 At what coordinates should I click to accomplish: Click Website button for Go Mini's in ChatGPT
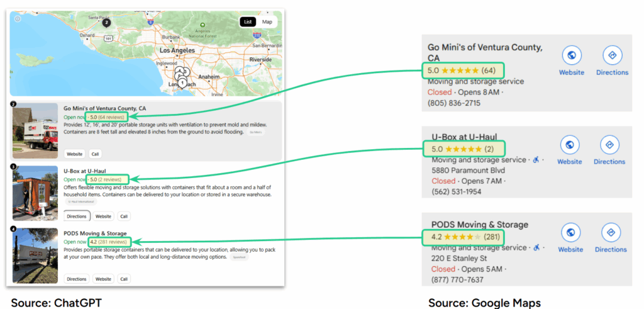[x=75, y=154]
